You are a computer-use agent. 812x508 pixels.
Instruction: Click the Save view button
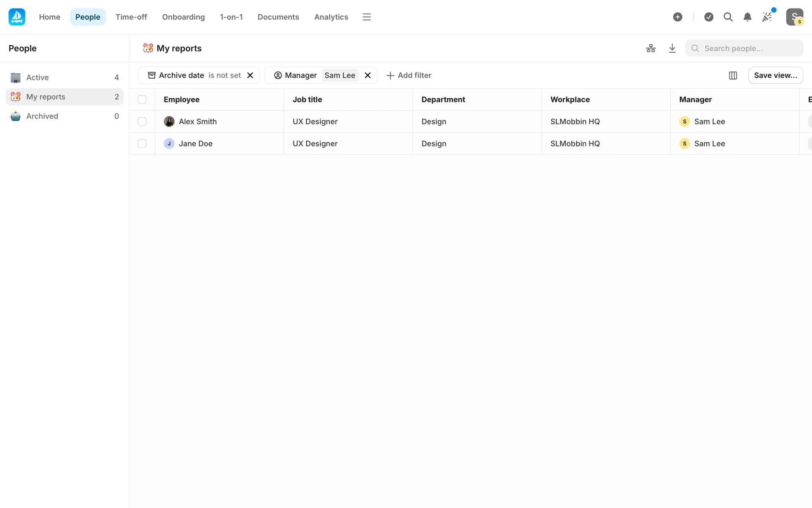(x=775, y=75)
